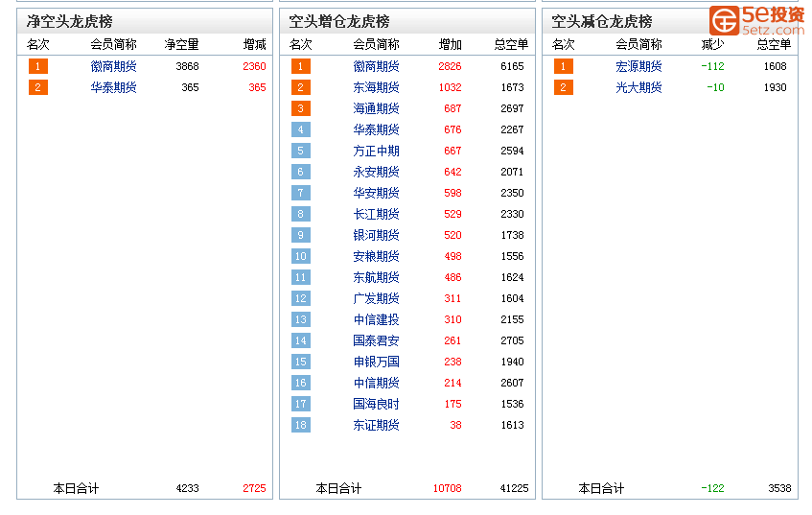Screen dimensions: 812x515
Task: Click rank badge 12 beside 广发期货
Action: pos(300,298)
